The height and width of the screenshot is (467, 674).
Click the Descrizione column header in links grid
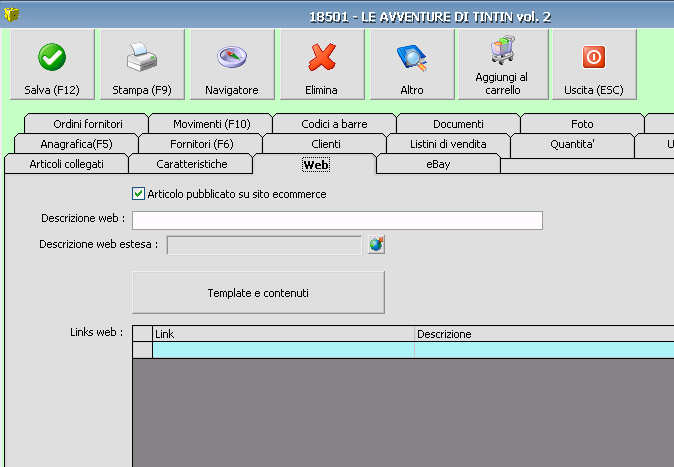click(544, 334)
